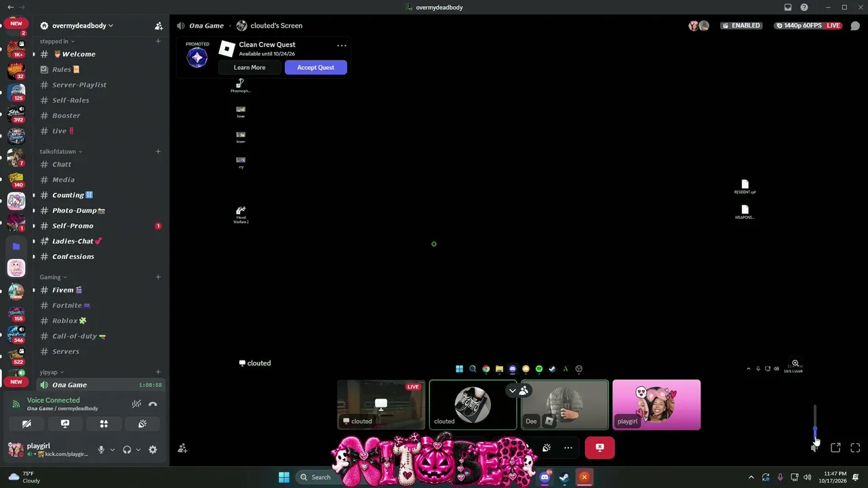Collapse the Gaming category
868x488 pixels.
(53, 277)
